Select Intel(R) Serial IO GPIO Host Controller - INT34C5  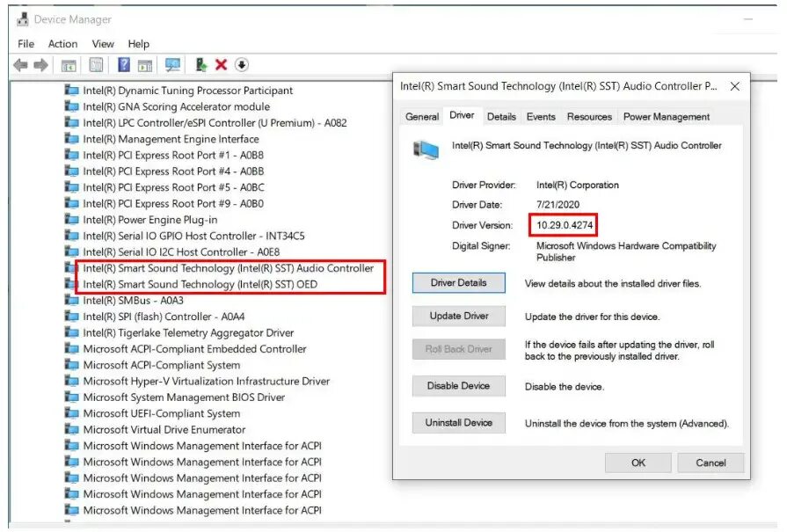193,236
